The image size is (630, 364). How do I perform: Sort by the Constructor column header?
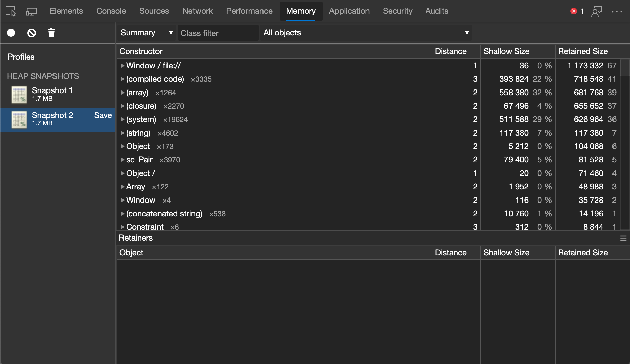pos(274,51)
